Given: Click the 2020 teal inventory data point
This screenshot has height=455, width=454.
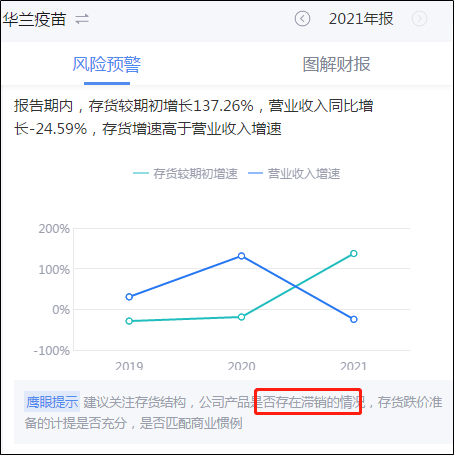Looking at the screenshot, I should [x=242, y=317].
